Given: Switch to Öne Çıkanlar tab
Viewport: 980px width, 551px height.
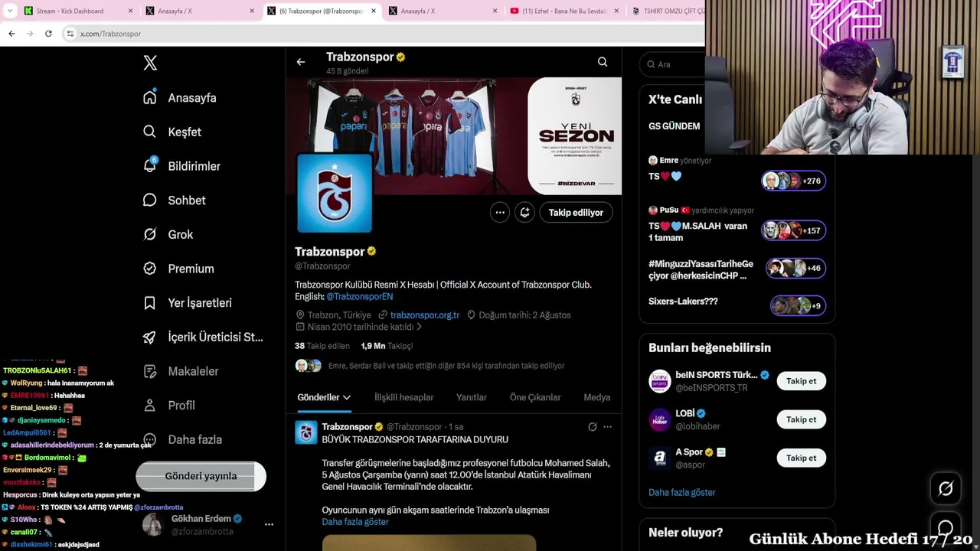Looking at the screenshot, I should 535,397.
